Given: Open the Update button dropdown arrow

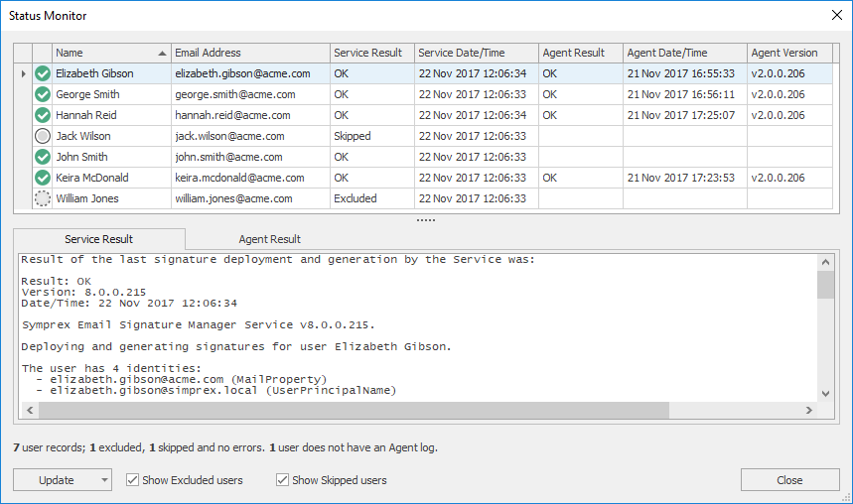Looking at the screenshot, I should tap(104, 480).
